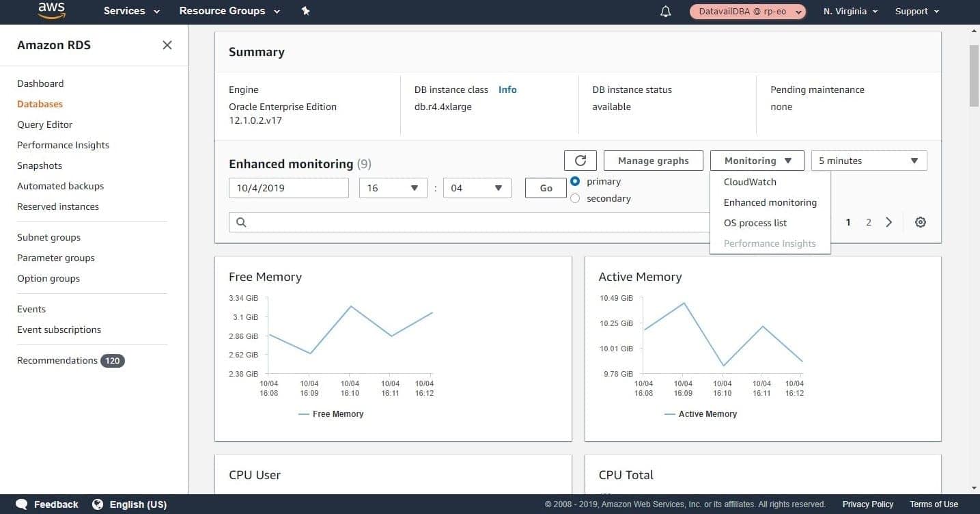This screenshot has height=514, width=980.
Task: Click the Free Memory line chart
Action: tap(350, 335)
